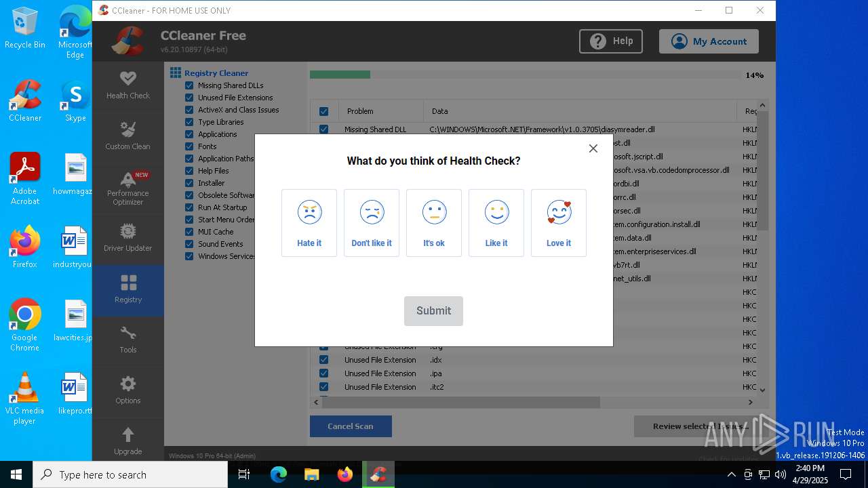Open Health Check in the sidebar
Viewport: 868px width, 488px height.
(x=128, y=86)
